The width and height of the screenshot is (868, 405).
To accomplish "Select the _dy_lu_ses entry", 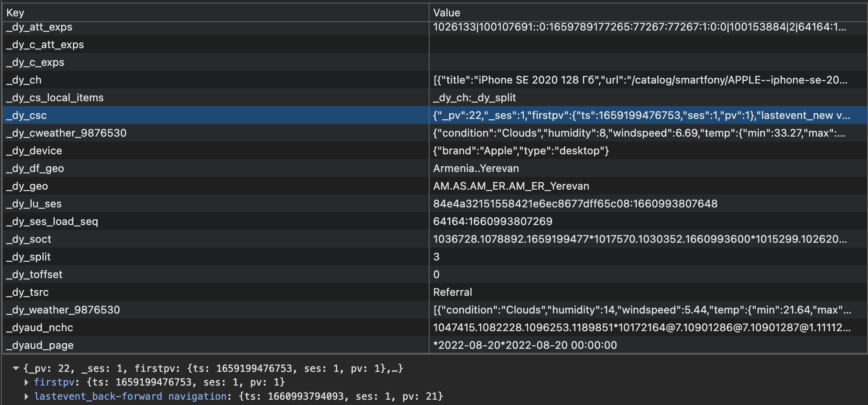I will 34,204.
